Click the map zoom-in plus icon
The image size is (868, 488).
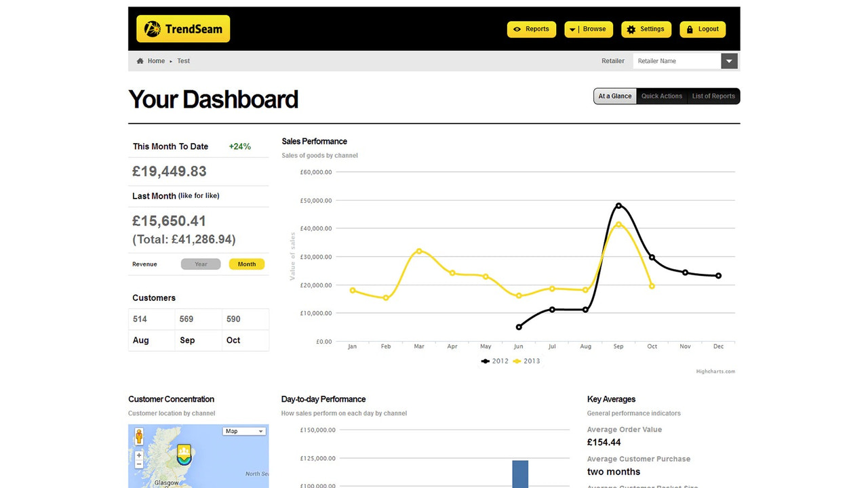click(x=138, y=455)
